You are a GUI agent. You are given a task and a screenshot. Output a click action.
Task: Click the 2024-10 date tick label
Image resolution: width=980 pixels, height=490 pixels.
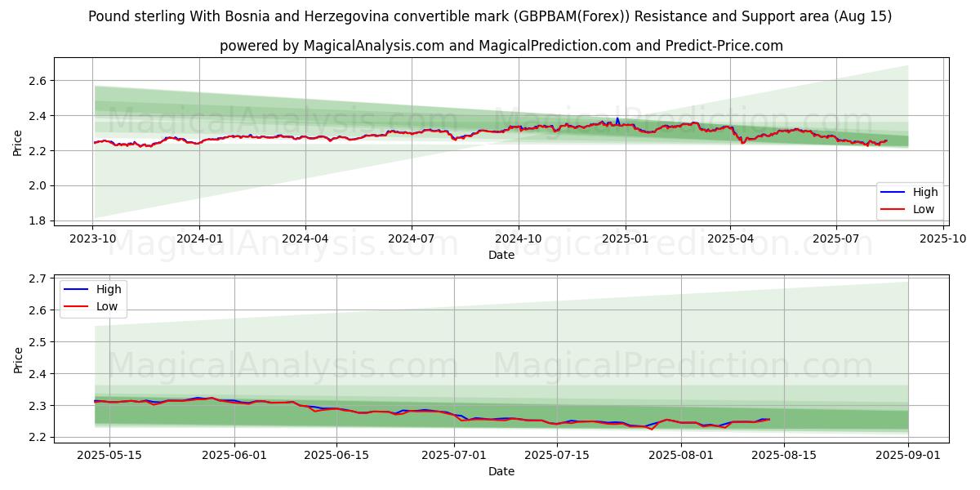pyautogui.click(x=518, y=238)
